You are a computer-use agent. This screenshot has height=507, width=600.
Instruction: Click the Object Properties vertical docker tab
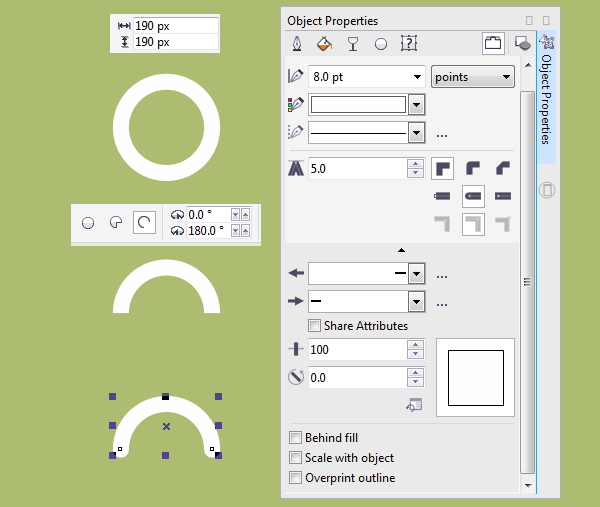point(547,98)
